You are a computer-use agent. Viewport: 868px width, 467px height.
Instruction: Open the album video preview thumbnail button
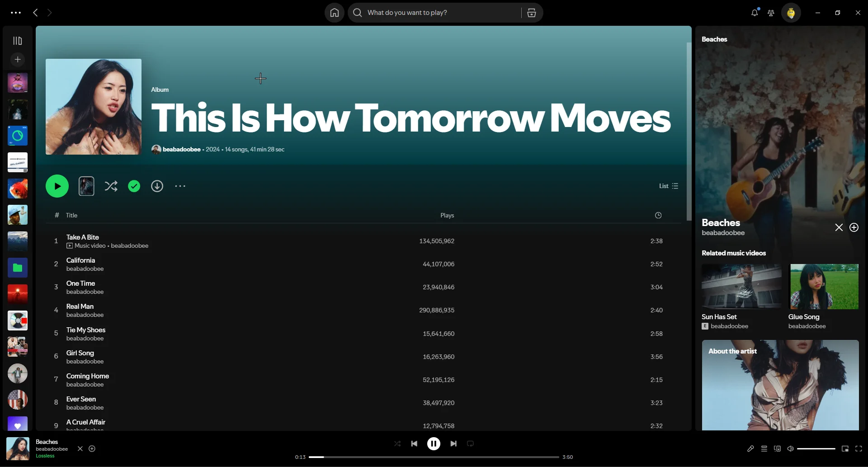(86, 186)
